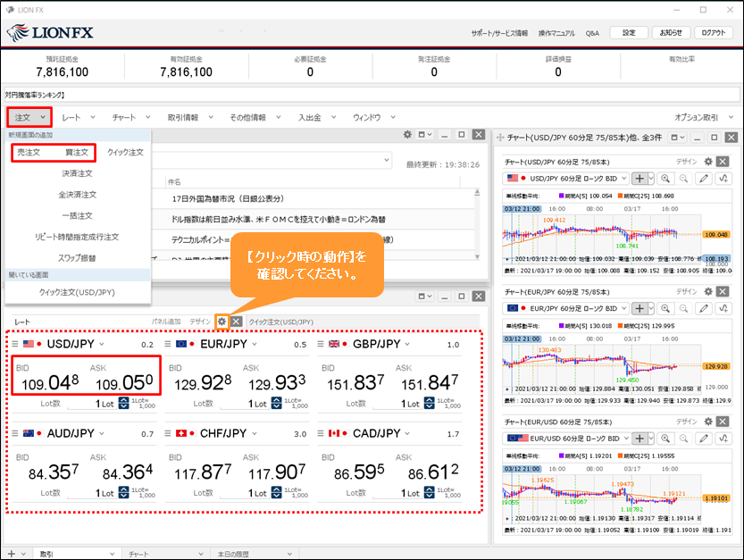Open EUR/USD 60分足 chart type combo box
This screenshot has height=560, width=744.
(x=565, y=439)
